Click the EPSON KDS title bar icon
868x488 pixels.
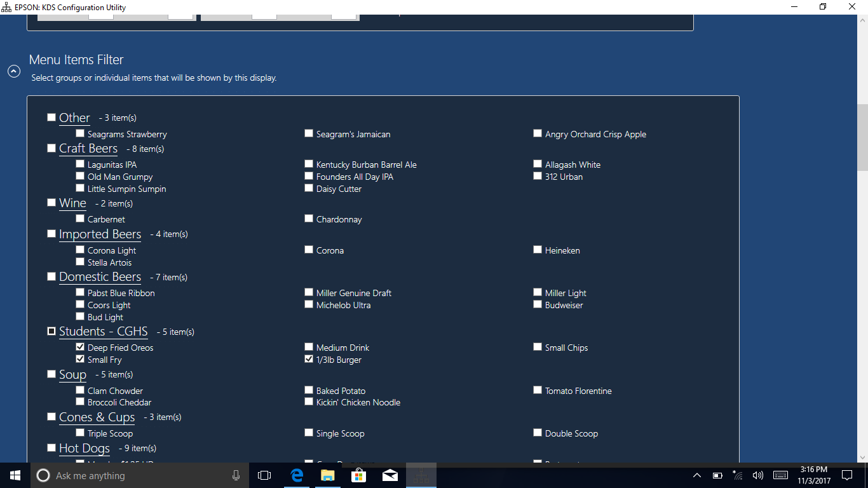click(x=6, y=7)
